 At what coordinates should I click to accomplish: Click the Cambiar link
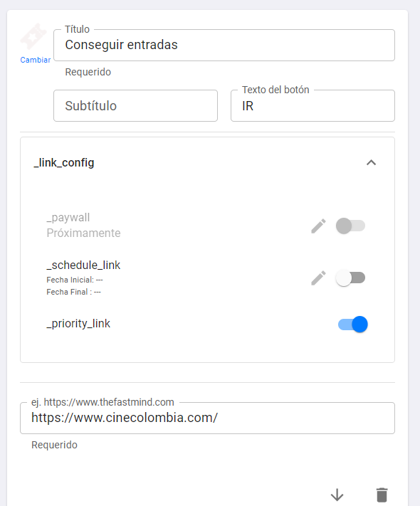[35, 60]
